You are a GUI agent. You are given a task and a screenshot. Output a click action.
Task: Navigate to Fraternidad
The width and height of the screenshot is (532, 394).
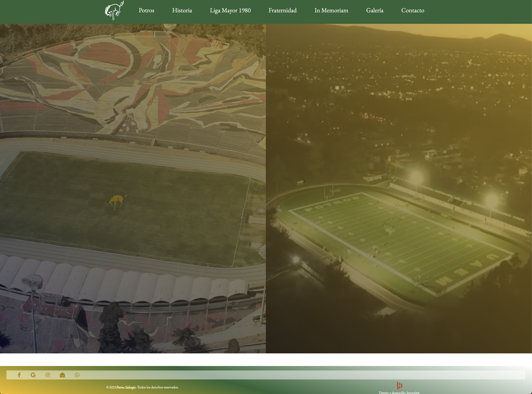[283, 11]
